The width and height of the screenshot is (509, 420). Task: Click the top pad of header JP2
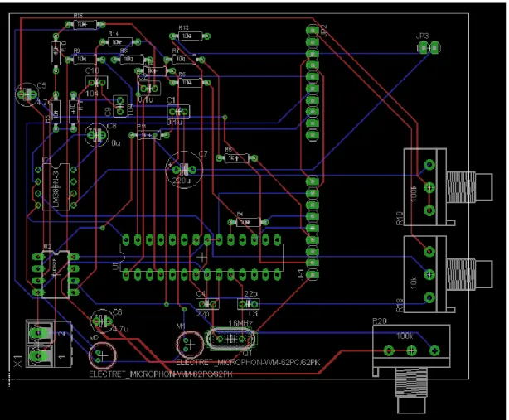click(x=312, y=30)
